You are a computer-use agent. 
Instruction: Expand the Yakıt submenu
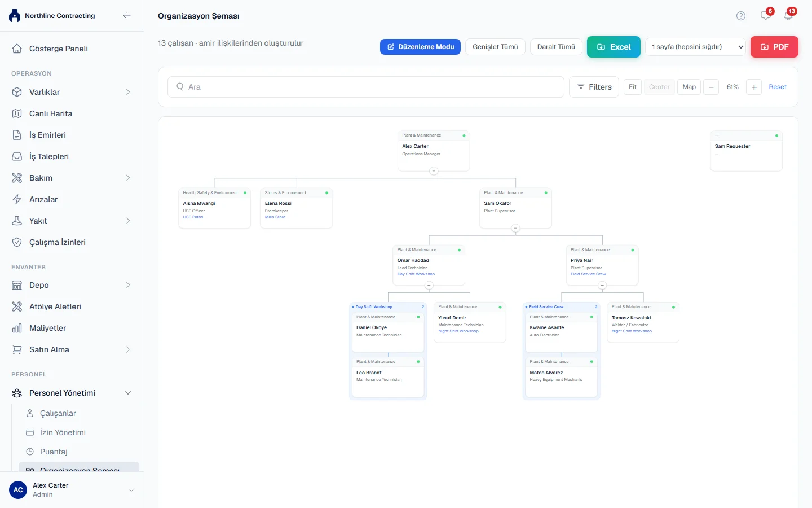point(128,221)
